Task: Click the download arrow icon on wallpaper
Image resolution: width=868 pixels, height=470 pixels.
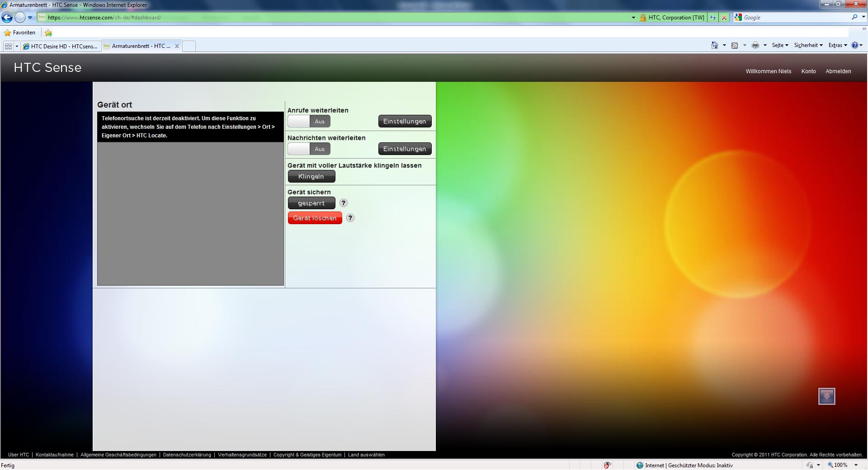Action: tap(826, 397)
